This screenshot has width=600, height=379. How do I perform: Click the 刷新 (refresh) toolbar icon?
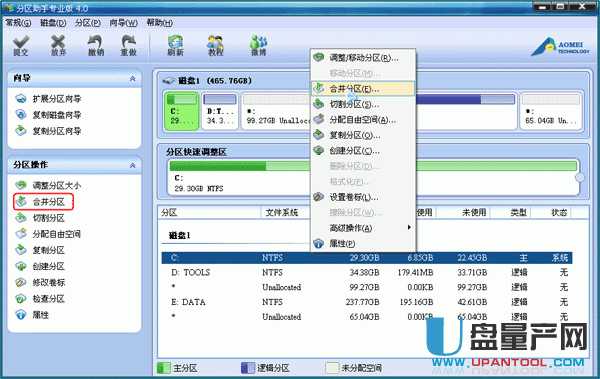[x=175, y=46]
